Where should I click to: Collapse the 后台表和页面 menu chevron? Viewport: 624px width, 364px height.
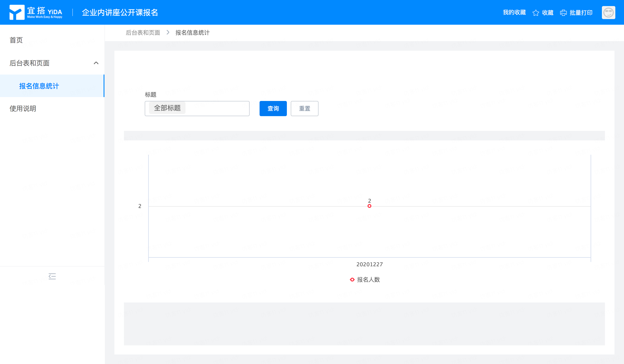click(96, 63)
